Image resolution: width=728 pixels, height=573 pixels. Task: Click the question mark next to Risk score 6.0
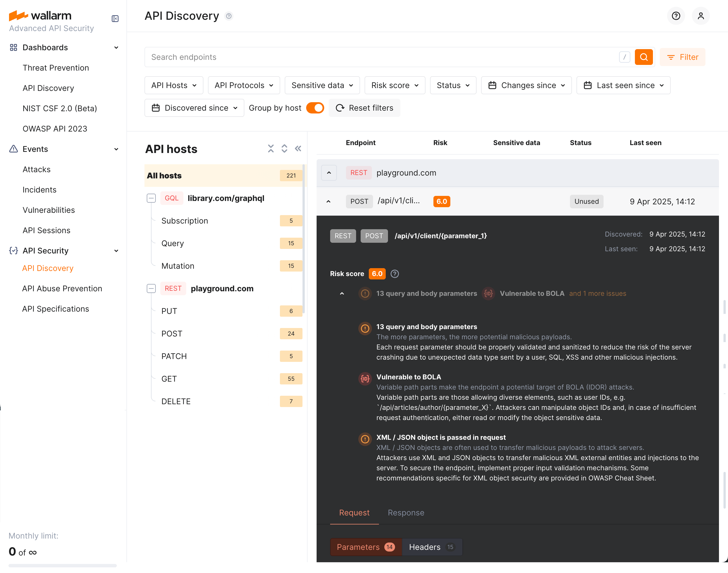[395, 274]
